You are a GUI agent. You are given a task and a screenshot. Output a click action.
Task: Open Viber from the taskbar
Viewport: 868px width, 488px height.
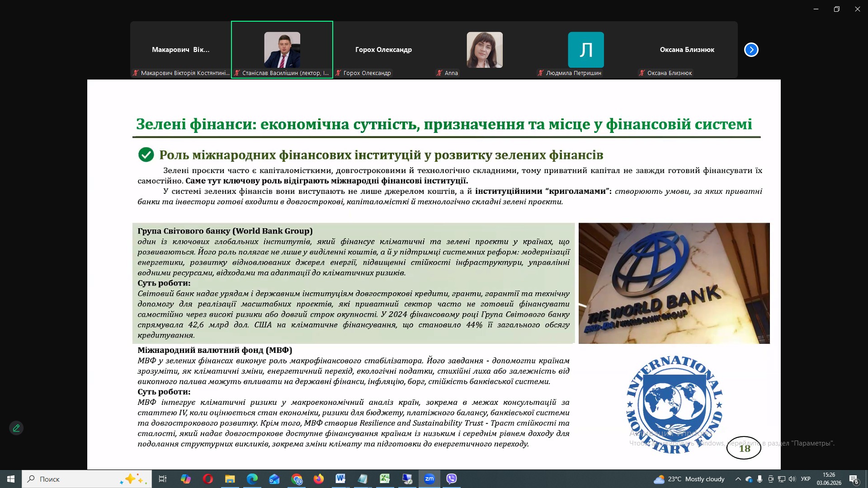pyautogui.click(x=452, y=479)
